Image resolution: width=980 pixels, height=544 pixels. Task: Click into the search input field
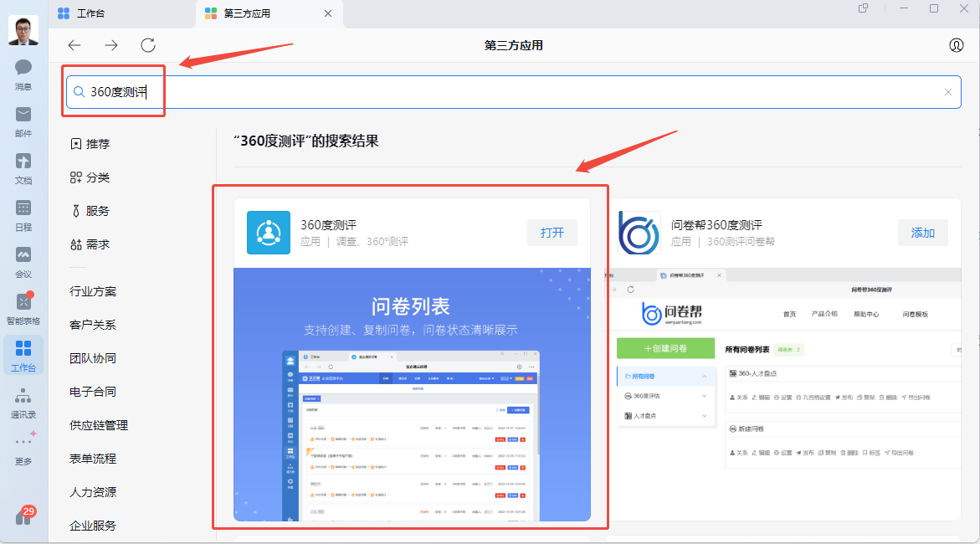tap(513, 92)
